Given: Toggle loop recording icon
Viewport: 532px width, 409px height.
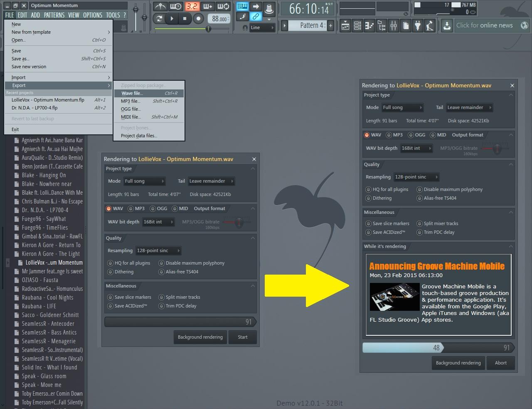Looking at the screenshot, I should point(223,6).
